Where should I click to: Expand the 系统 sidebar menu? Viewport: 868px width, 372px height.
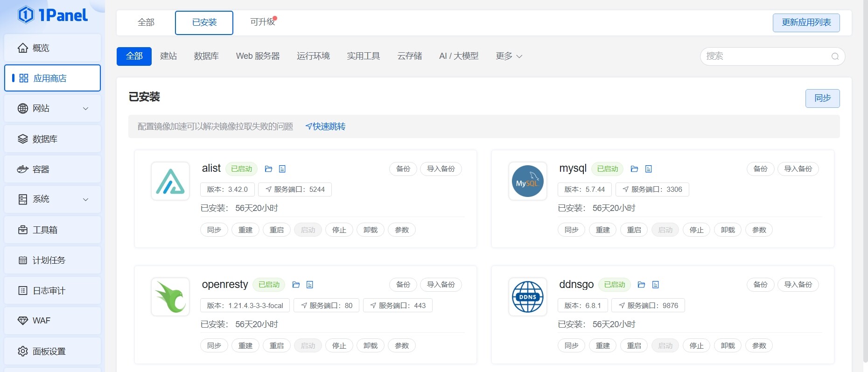tap(52, 199)
